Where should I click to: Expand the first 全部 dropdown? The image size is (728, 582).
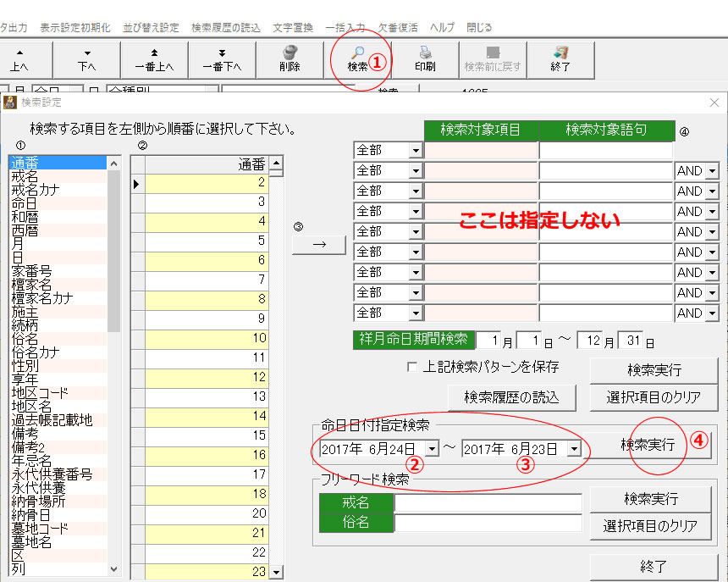point(416,151)
